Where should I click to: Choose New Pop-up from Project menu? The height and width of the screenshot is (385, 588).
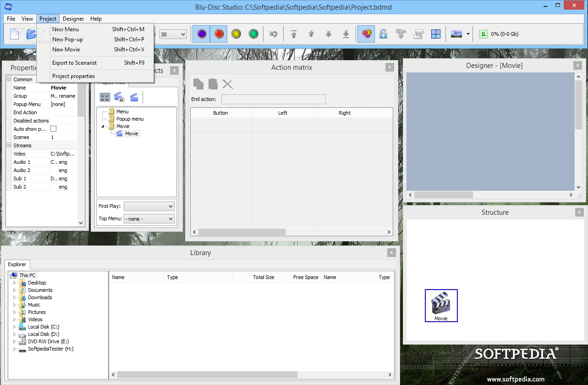pos(95,39)
